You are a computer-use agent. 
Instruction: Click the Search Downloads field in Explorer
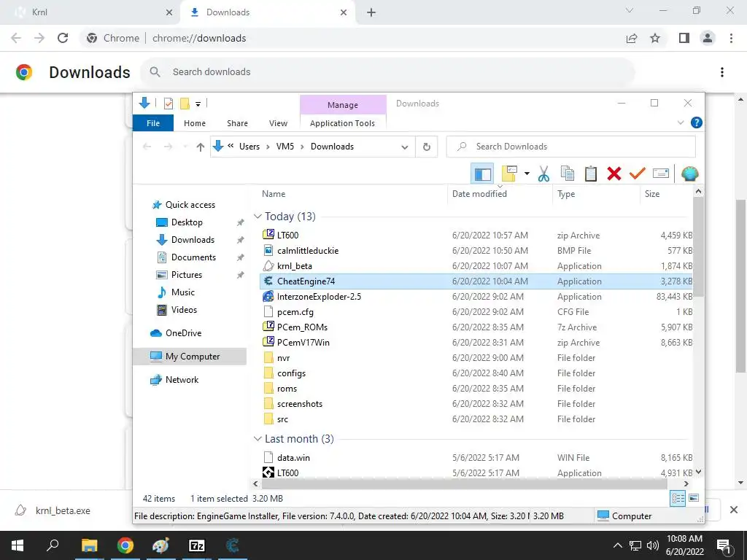[x=570, y=147]
